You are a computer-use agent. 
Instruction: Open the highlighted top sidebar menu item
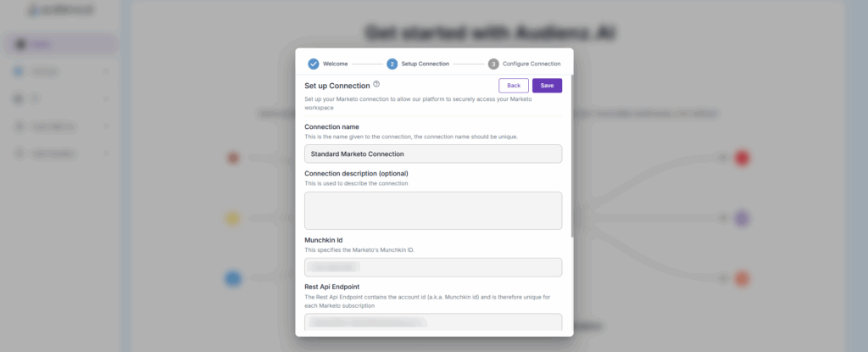pyautogui.click(x=59, y=44)
